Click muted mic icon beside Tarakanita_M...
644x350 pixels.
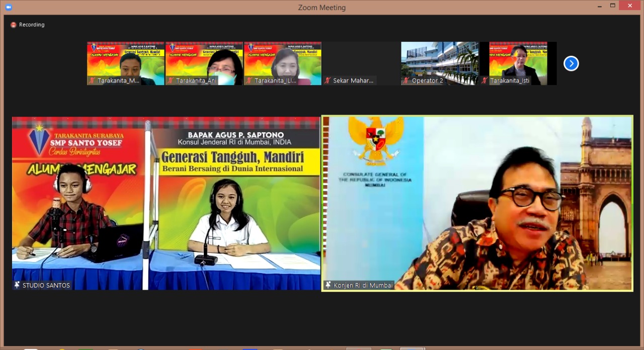[92, 80]
